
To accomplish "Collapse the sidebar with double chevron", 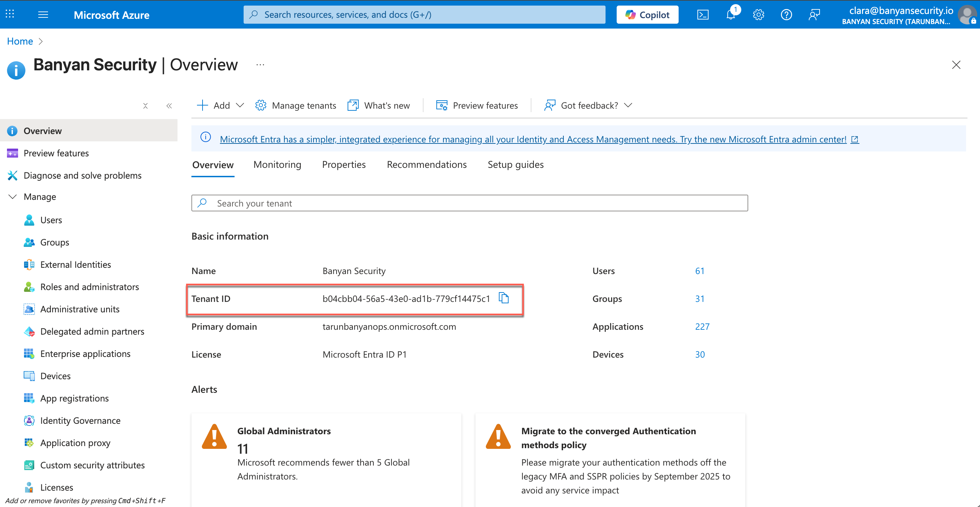I will pyautogui.click(x=169, y=106).
